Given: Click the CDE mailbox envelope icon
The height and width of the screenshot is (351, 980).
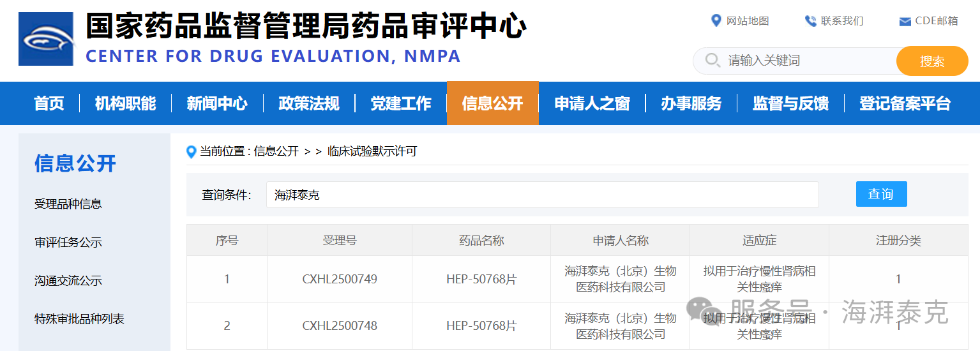Looking at the screenshot, I should (x=904, y=22).
